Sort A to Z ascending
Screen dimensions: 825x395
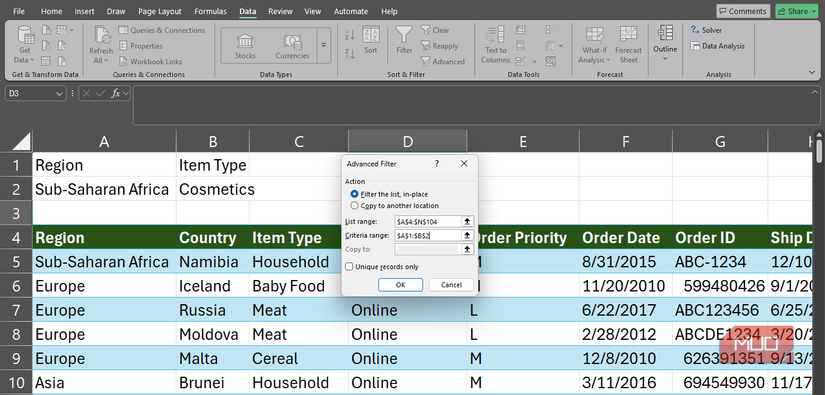(350, 35)
